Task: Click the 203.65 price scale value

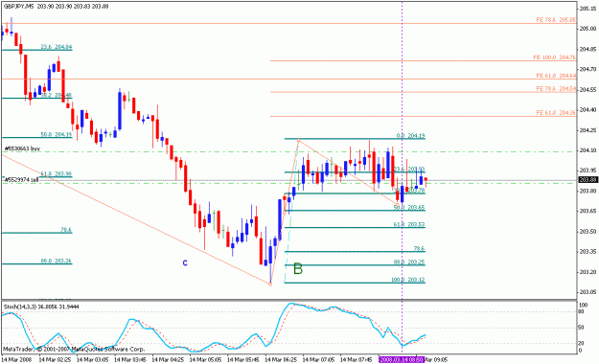Action: [x=587, y=211]
